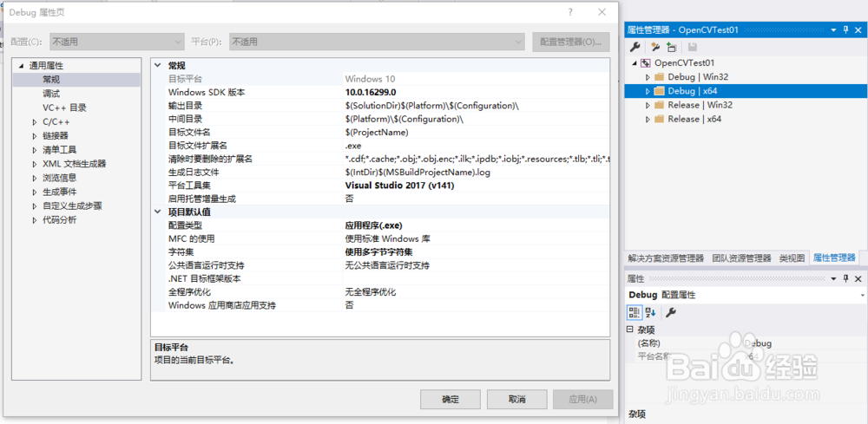Click the 取消 button
Screen dimensions: 868x424
click(x=517, y=399)
